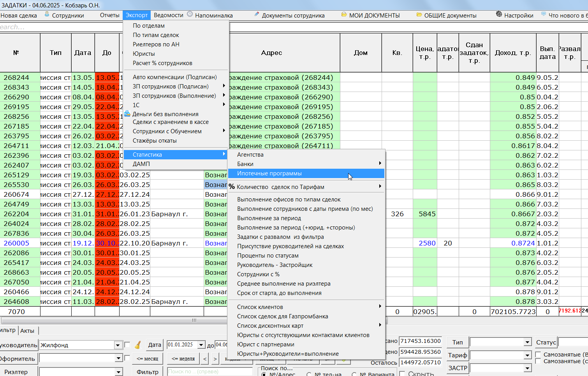Click the broom clear-filter icon
588x376 pixels.
pos(138,345)
